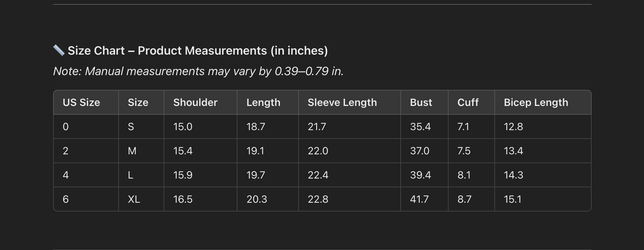Viewport: 644px width, 250px height.
Task: Click the L size cell
Action: [x=131, y=175]
